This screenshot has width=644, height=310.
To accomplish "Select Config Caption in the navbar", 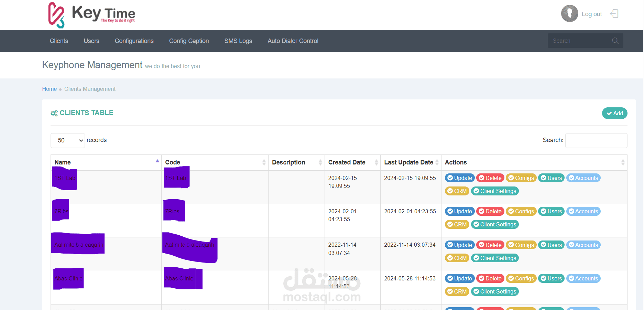I will [189, 41].
